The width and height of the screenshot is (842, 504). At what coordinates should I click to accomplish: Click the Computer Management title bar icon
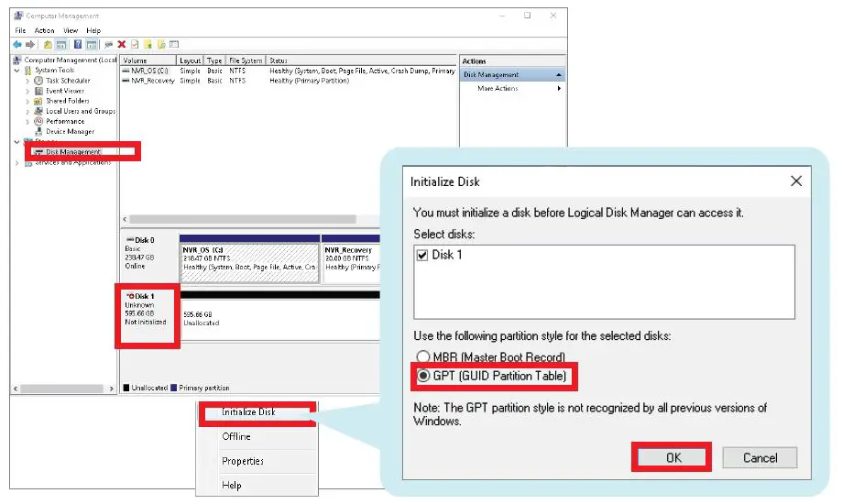[x=18, y=16]
